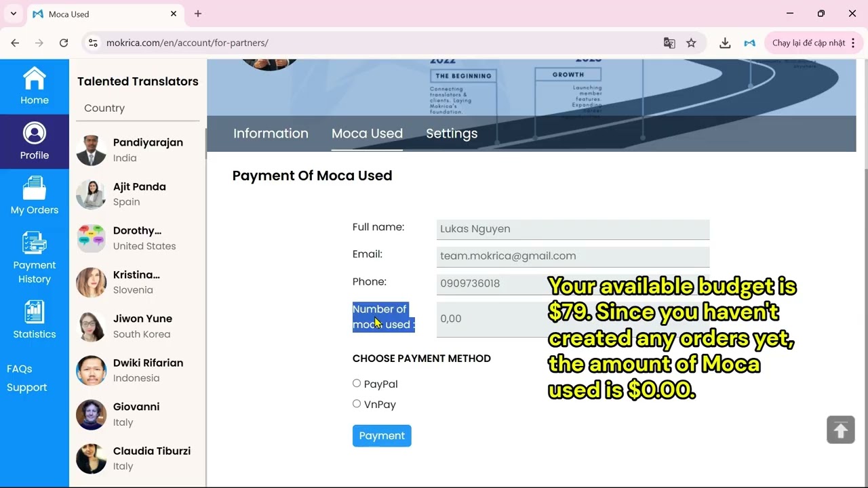Reload the page
The width and height of the screenshot is (868, 488).
pyautogui.click(x=64, y=43)
